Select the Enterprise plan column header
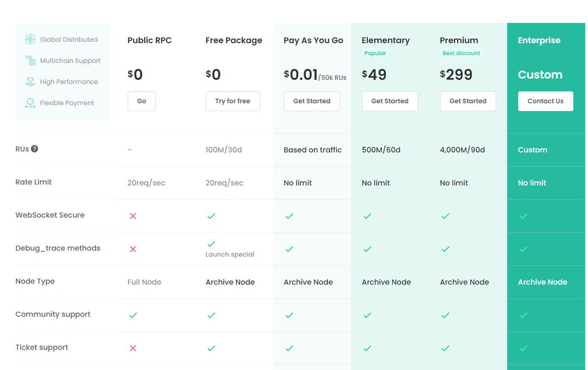588x370 pixels. (x=539, y=41)
